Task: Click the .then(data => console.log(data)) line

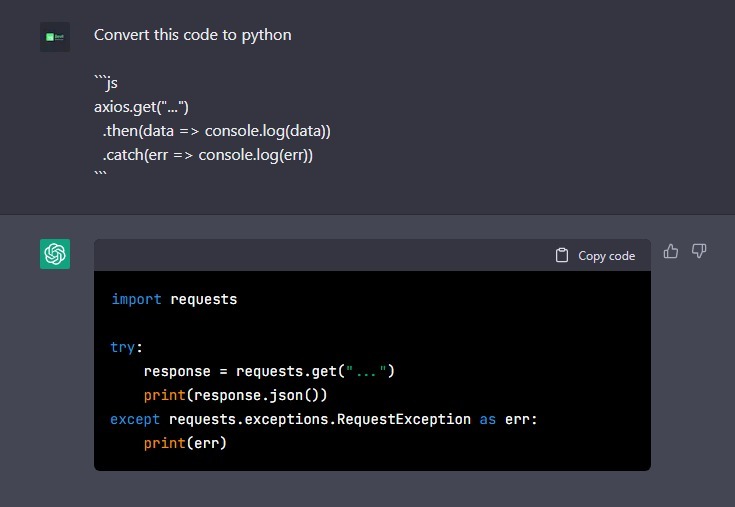Action: pos(217,131)
